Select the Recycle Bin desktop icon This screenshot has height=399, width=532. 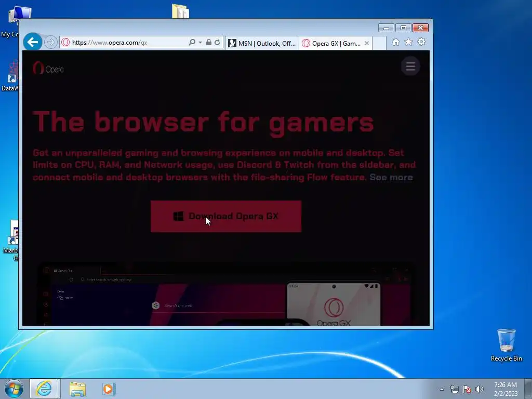point(506,345)
